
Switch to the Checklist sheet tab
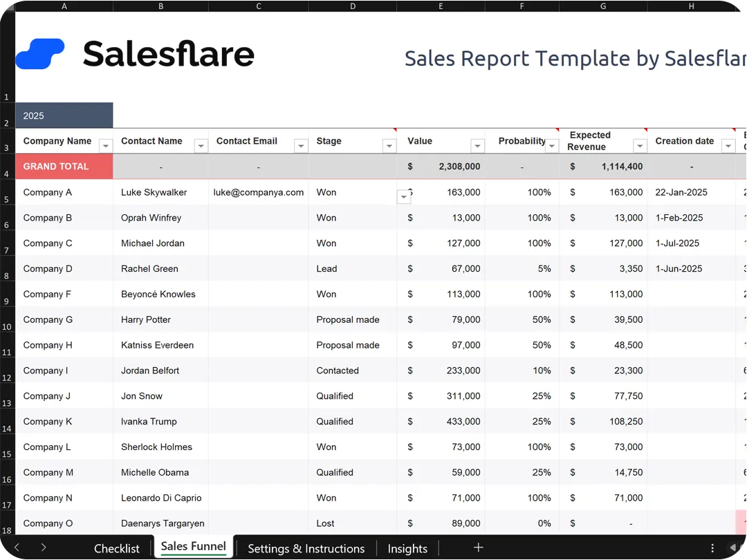coord(117,548)
